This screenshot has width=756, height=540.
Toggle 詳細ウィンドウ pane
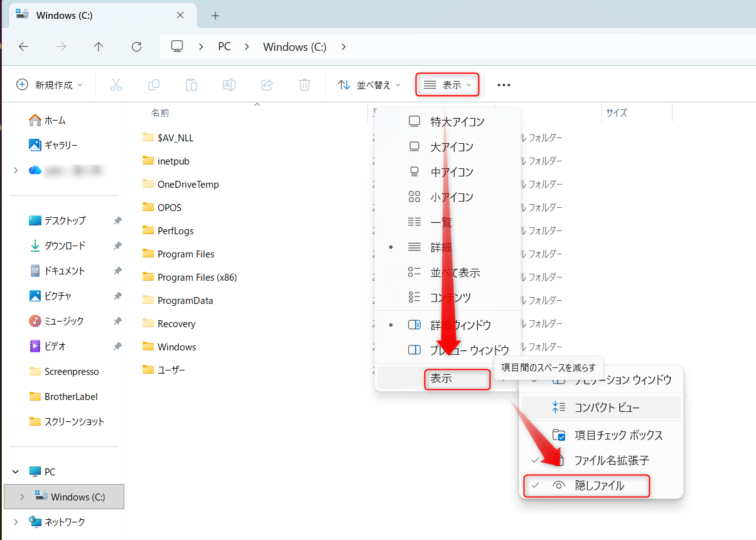448,325
